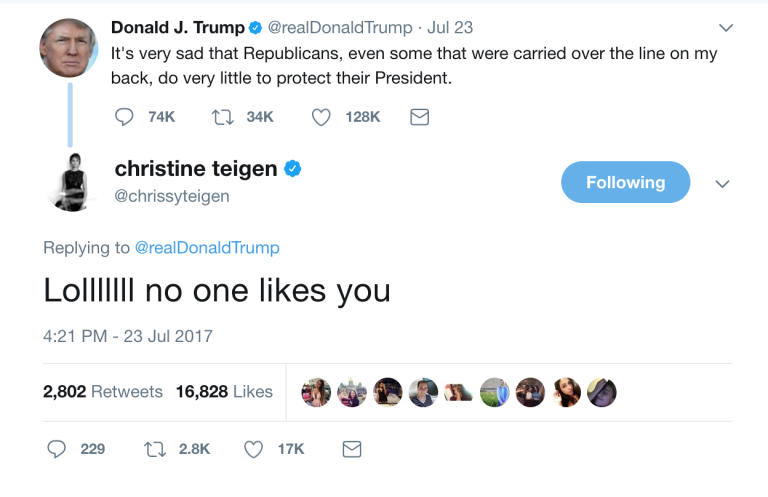Viewport: 768px width, 497px height.
Task: Like the original tweet with 128K likes
Action: pos(321,117)
